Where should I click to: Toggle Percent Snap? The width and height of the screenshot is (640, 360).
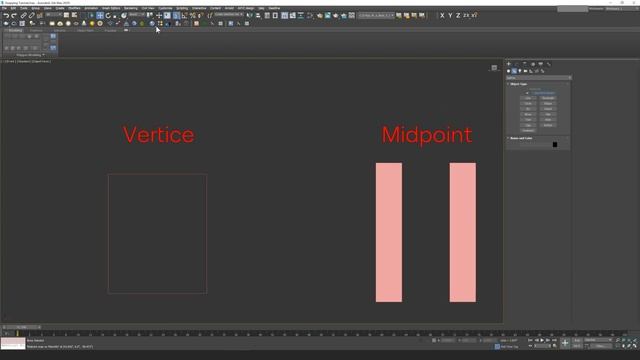(x=192, y=16)
